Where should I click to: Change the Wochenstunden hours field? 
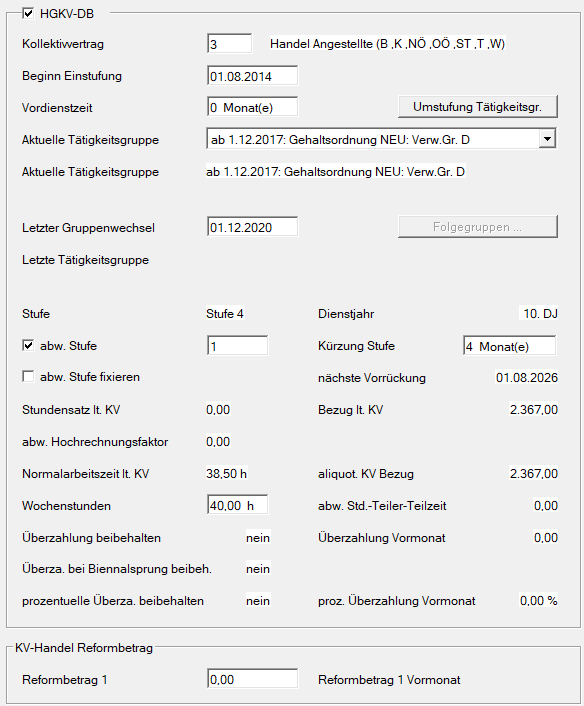click(238, 505)
